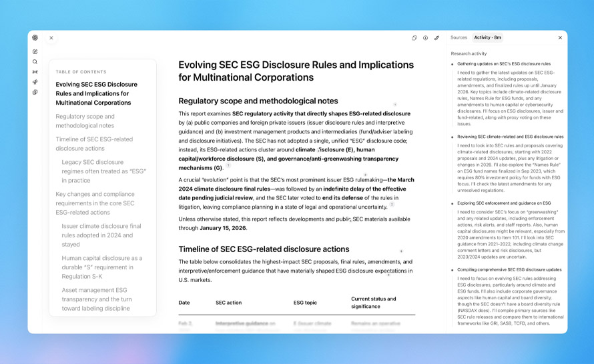Select Human capital disclosure entry in contents
The height and width of the screenshot is (364, 594).
coord(102,267)
